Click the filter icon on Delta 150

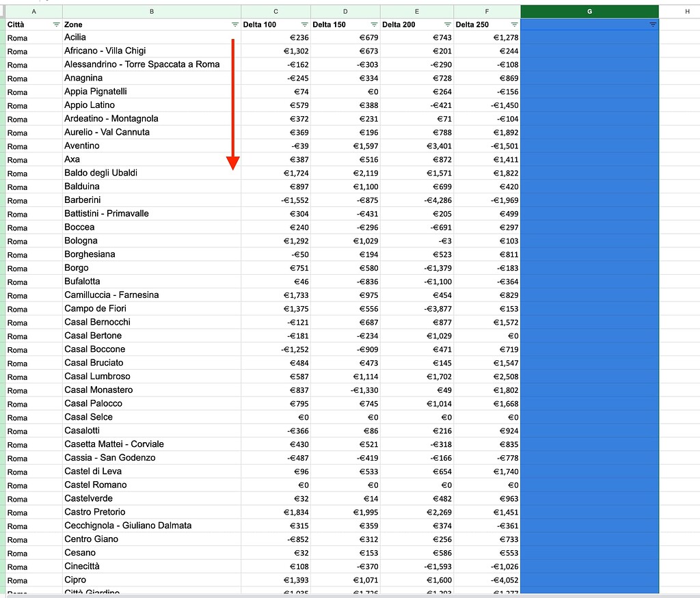pyautogui.click(x=373, y=24)
